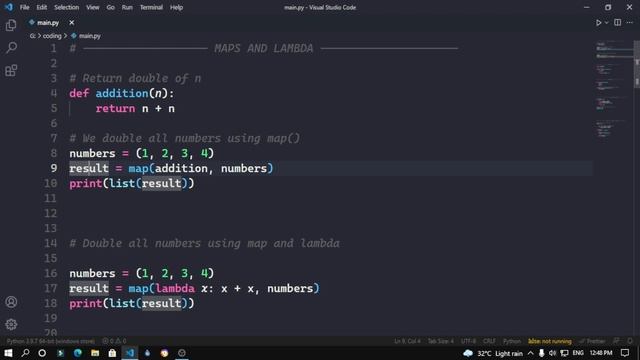Open the File menu

pos(24,7)
